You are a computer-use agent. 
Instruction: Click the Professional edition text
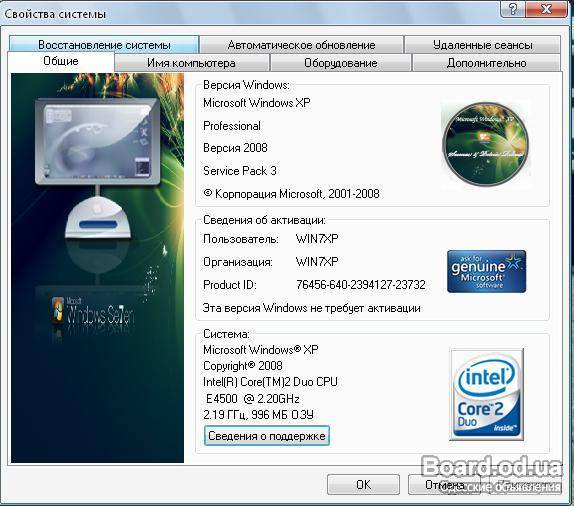pyautogui.click(x=232, y=126)
